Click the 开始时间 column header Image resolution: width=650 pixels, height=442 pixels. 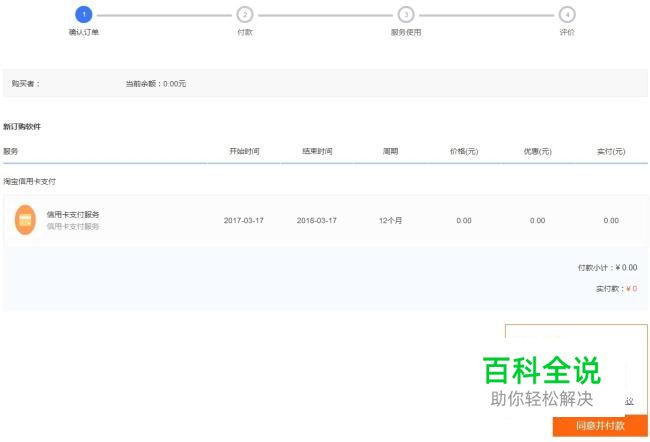click(245, 151)
